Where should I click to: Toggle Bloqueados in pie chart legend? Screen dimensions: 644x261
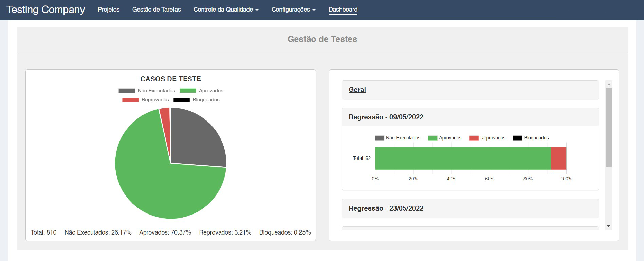point(197,100)
